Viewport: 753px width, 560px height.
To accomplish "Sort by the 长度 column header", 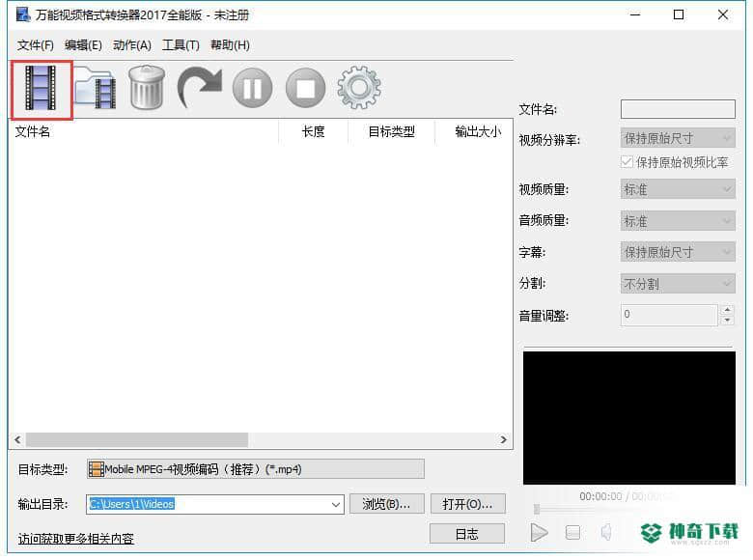I will click(x=313, y=131).
